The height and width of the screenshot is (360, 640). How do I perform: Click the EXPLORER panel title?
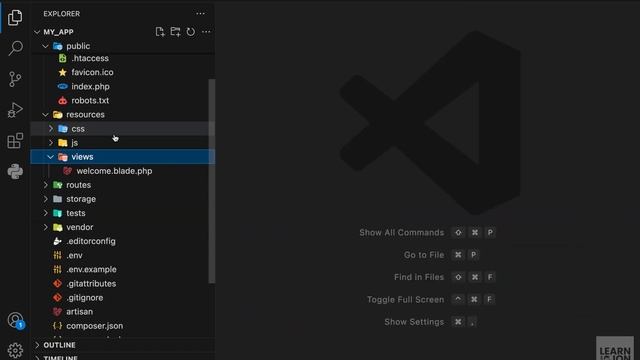click(62, 14)
